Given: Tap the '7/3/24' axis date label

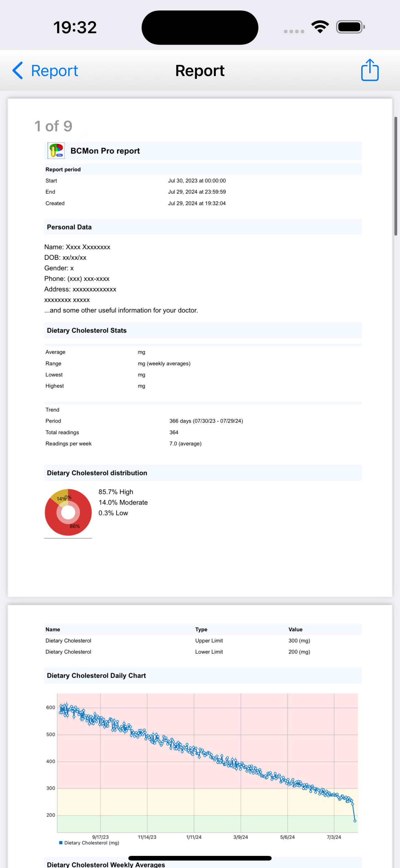Looking at the screenshot, I should click(x=334, y=837).
